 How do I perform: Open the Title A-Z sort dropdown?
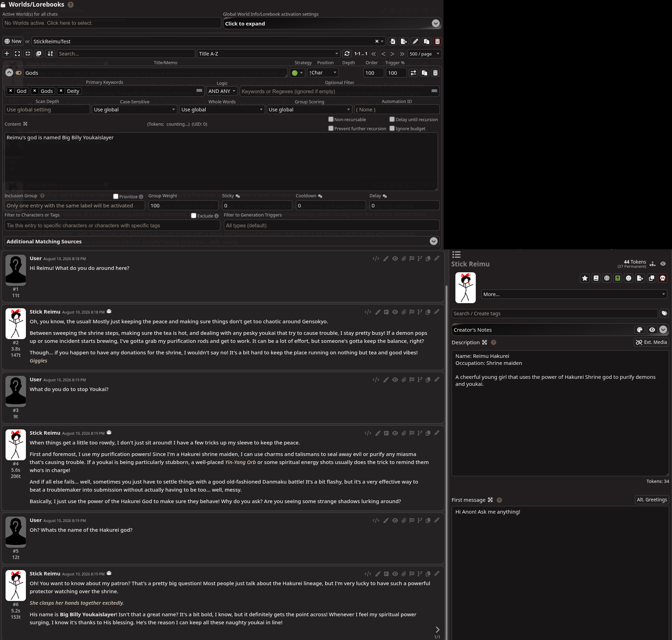(269, 53)
